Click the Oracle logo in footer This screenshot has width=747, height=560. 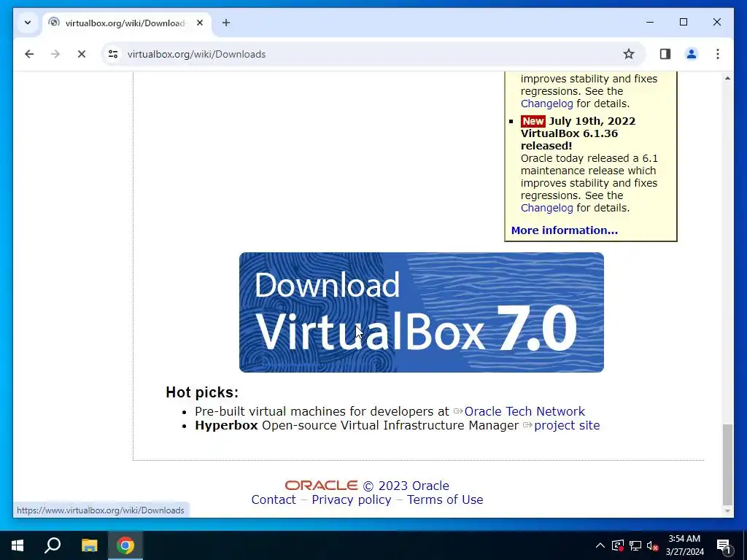(x=321, y=485)
